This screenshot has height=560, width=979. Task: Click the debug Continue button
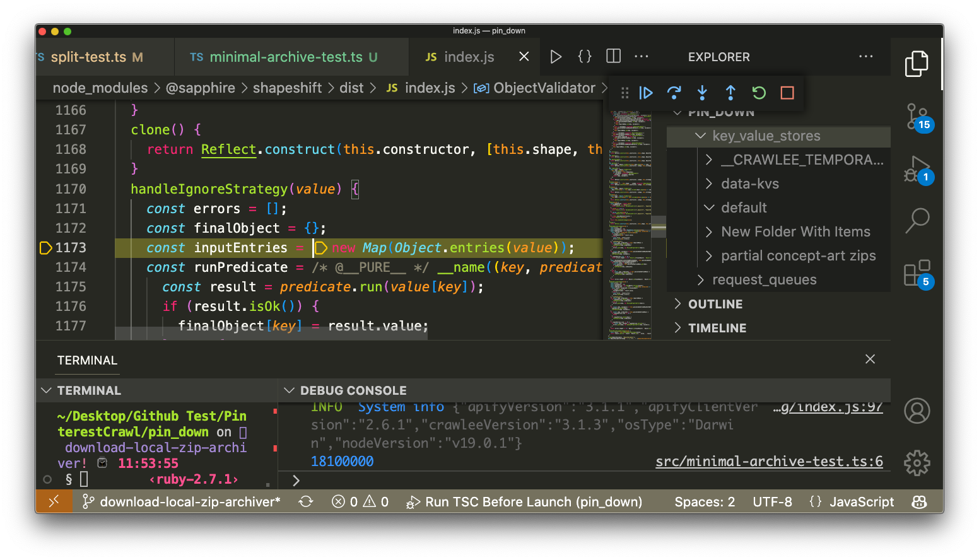click(646, 93)
